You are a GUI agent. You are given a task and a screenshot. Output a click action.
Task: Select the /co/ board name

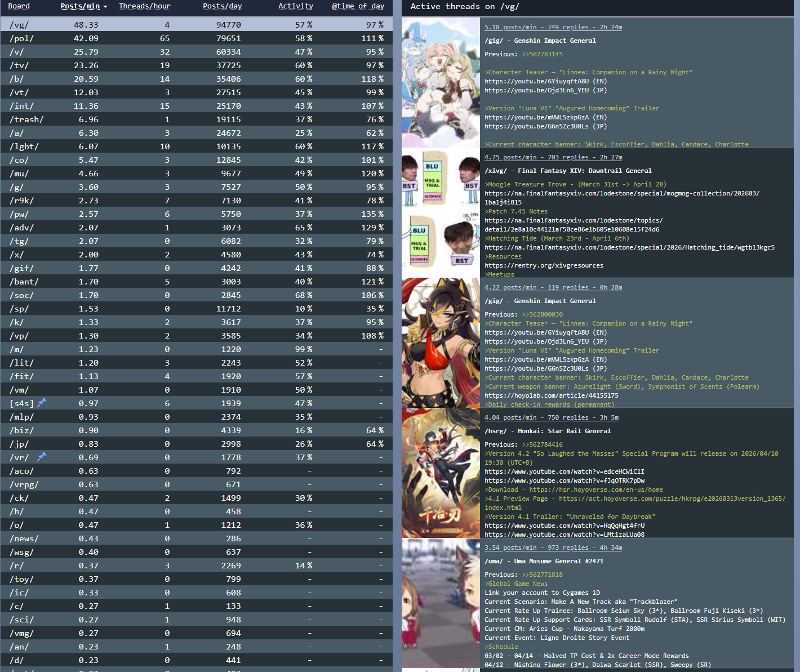pos(19,160)
